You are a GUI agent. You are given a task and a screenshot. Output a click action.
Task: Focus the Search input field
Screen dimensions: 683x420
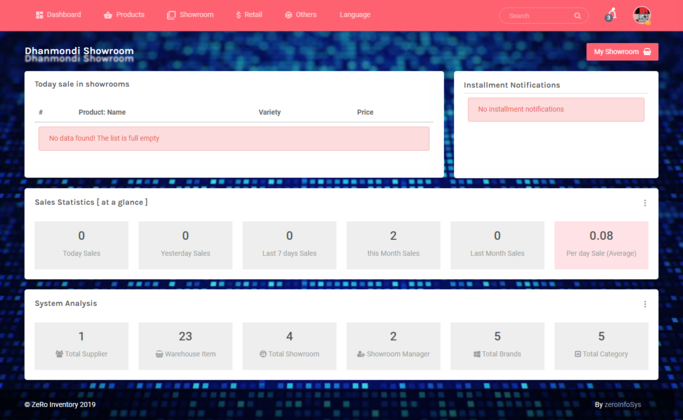535,16
